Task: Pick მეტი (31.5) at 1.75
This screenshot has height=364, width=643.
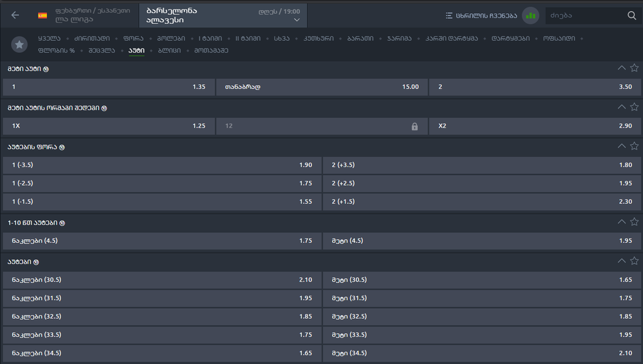Action: pos(482,298)
